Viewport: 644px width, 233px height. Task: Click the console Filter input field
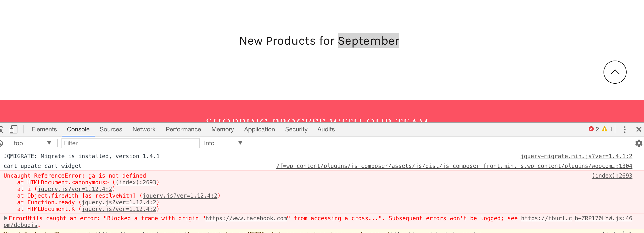[x=130, y=143]
